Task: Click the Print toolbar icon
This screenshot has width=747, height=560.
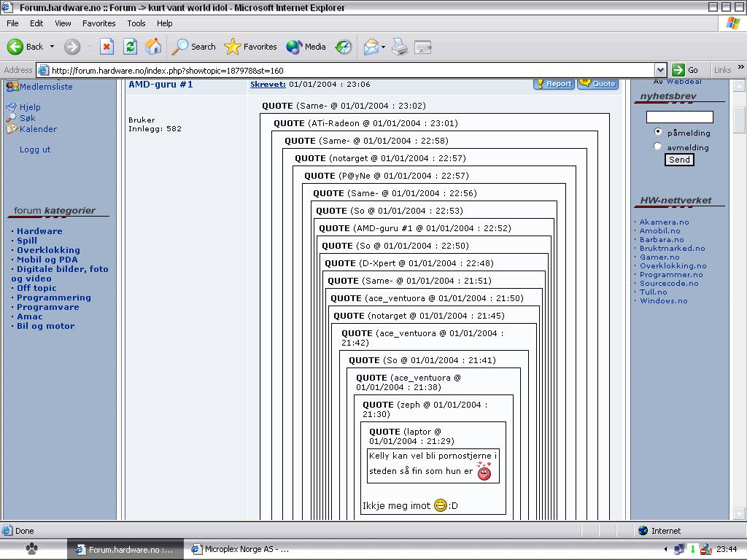Action: pos(399,47)
